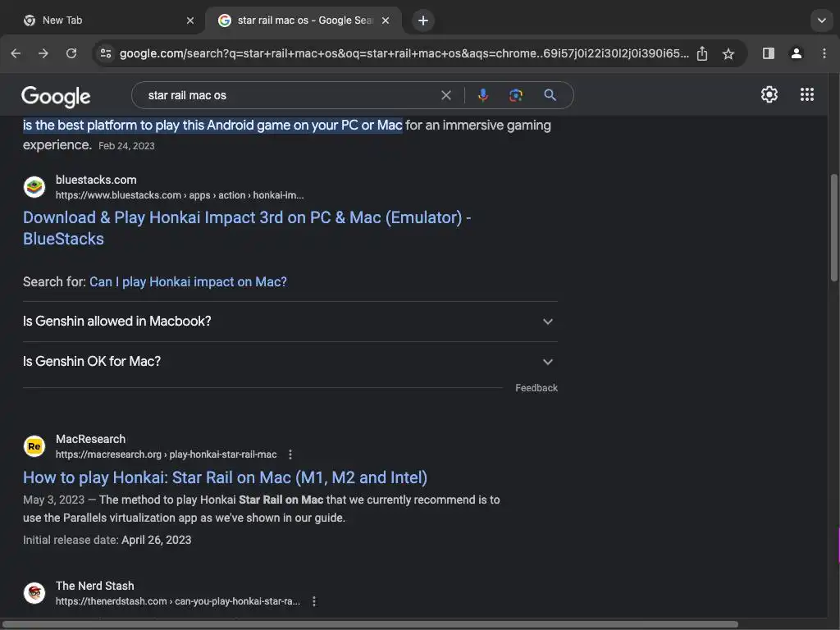This screenshot has width=840, height=630.
Task: Go forward using the browser forward arrow
Action: coord(43,53)
